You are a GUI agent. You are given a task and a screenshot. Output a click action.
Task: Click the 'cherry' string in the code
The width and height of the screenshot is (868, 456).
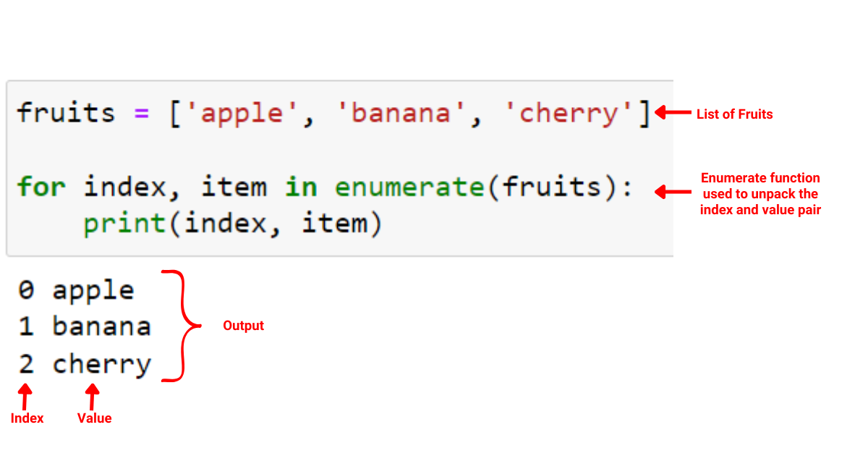coord(571,114)
